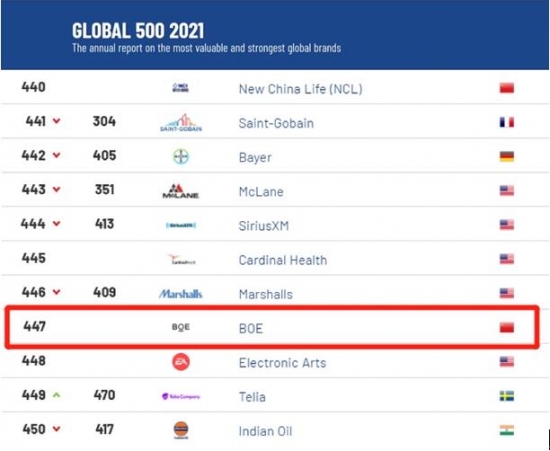Open the Cardinal Health brand name
Screen dimensions: 550x451
tap(283, 260)
